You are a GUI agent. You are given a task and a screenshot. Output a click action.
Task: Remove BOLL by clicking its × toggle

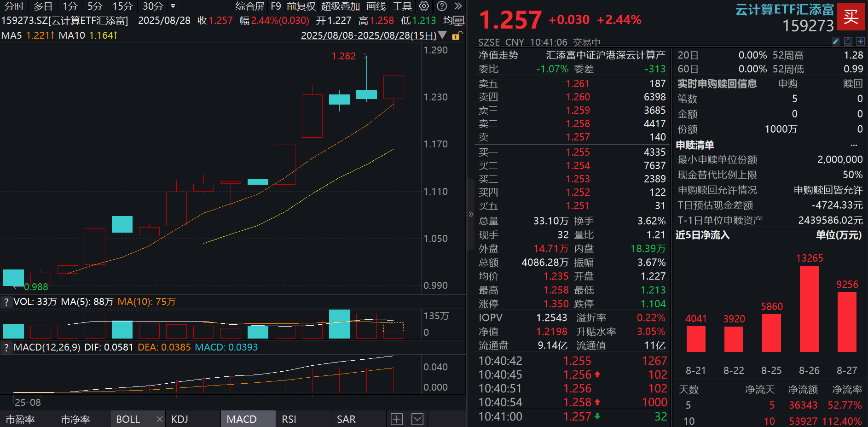pos(159,419)
